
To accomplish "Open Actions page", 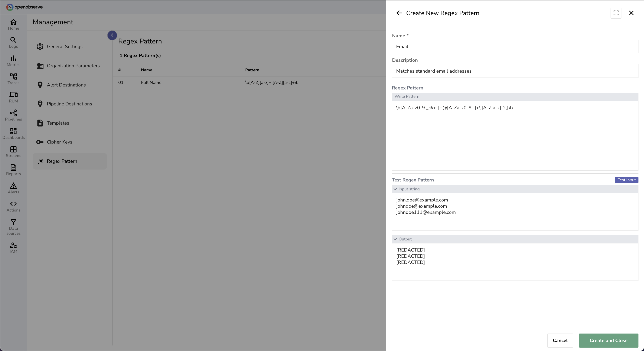I will pos(13,207).
